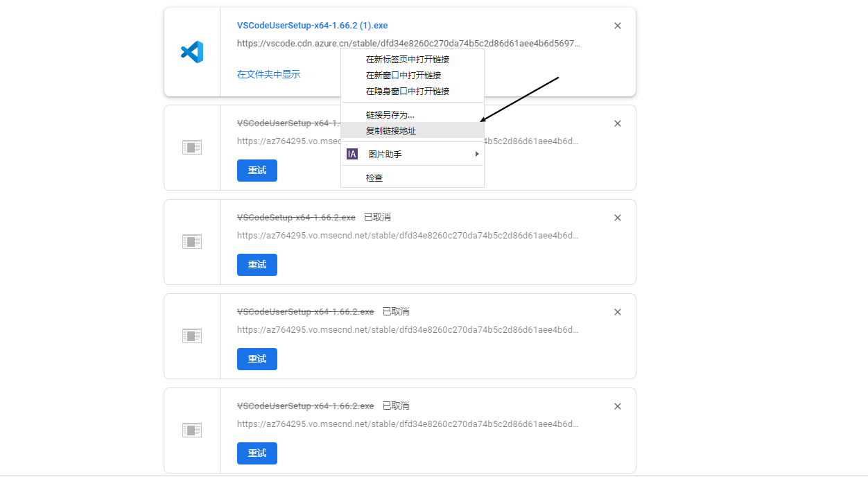Click the vscode.cdn.azure.cn download URL
Viewport: 868px width, 504px height.
point(408,43)
